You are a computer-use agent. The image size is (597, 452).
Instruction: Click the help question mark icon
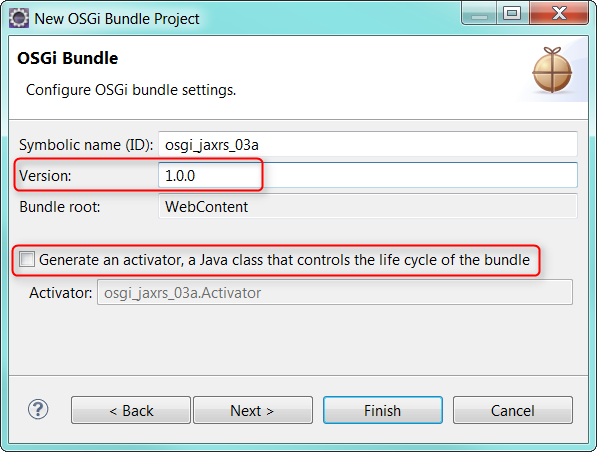(x=38, y=410)
